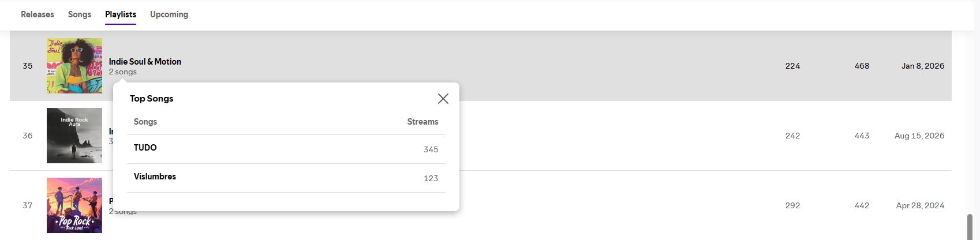Viewport: 980px width, 240px height.
Task: Select the Playlists tab
Action: [x=121, y=14]
